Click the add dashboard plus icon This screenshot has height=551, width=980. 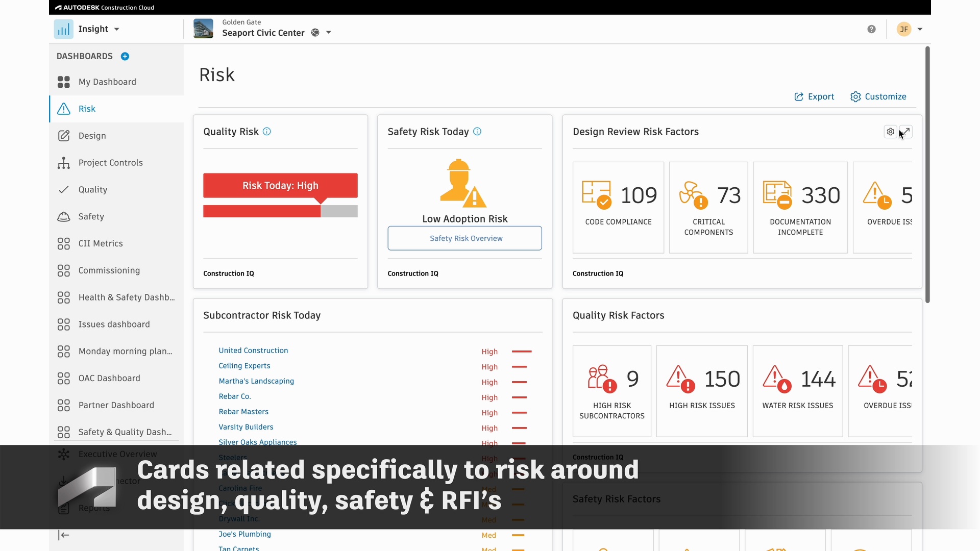pyautogui.click(x=125, y=56)
